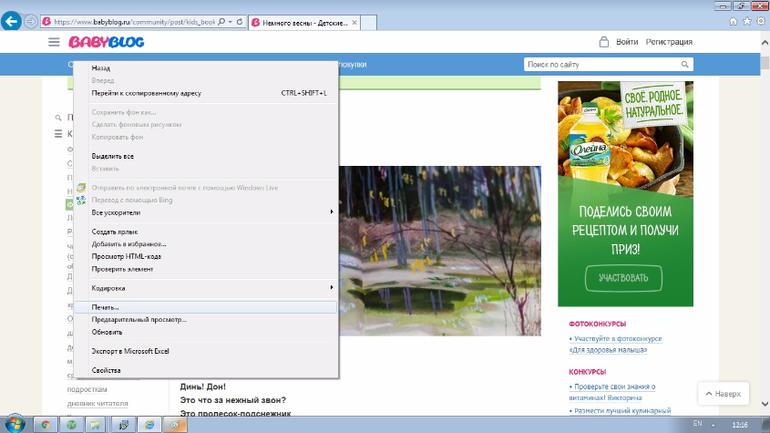Click the Наверх scroll-to-top button

(723, 394)
